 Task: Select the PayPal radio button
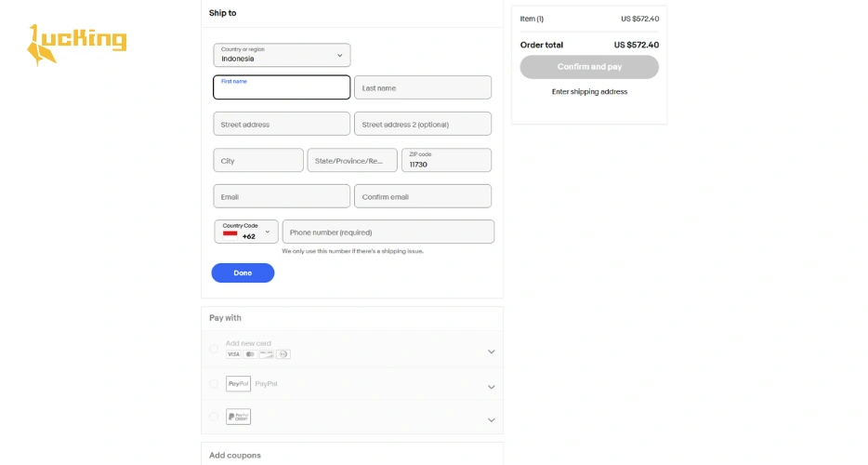click(214, 383)
